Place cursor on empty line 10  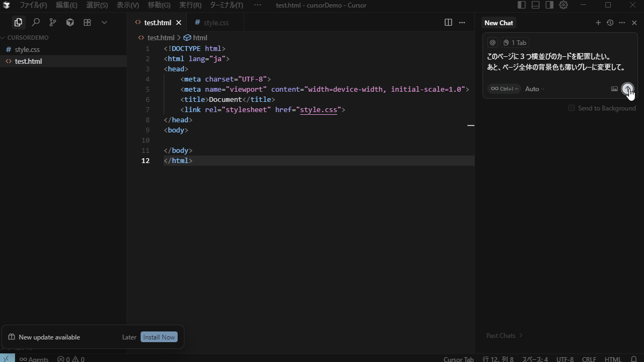(x=319, y=140)
